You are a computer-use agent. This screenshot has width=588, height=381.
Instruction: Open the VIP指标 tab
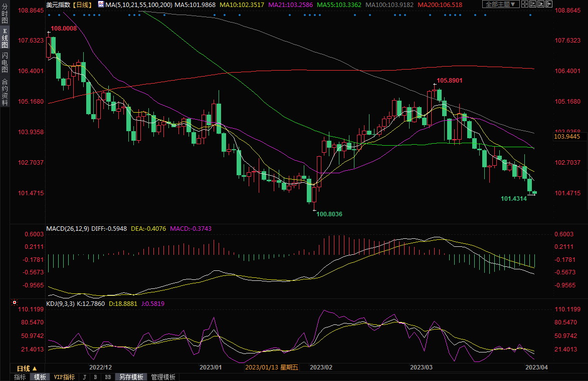point(64,377)
